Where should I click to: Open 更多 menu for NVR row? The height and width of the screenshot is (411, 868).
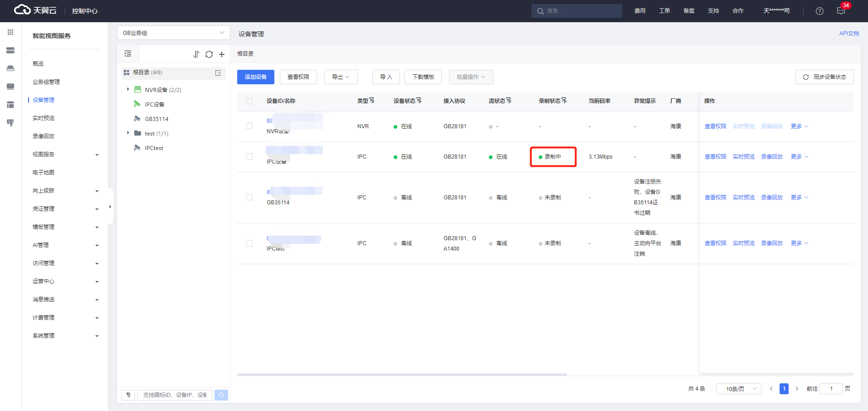coord(800,126)
